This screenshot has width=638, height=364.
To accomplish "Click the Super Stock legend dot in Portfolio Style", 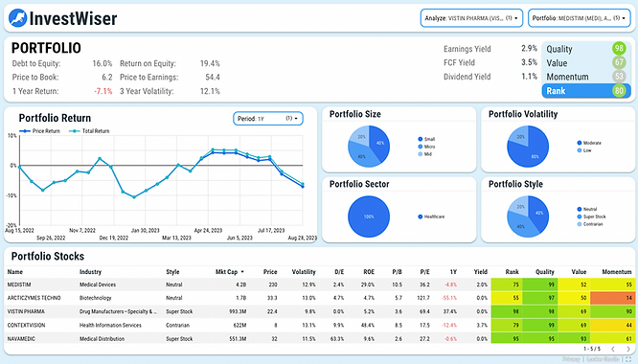I will coord(580,216).
